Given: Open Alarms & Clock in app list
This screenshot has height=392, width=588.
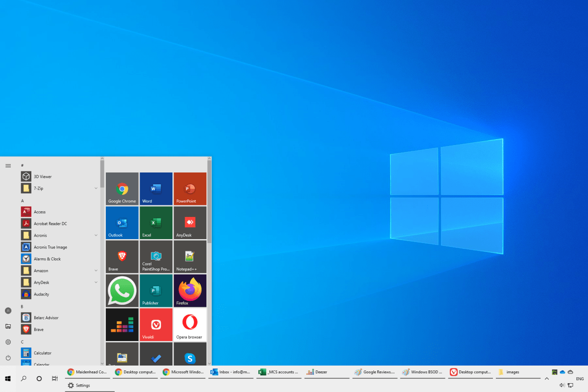Looking at the screenshot, I should point(60,259).
